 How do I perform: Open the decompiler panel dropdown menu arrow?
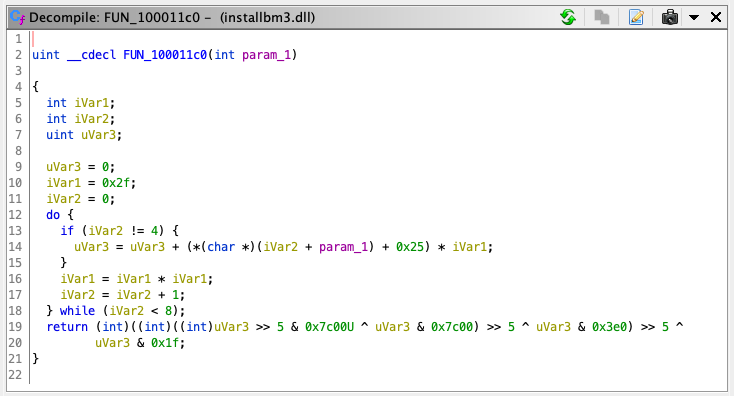pyautogui.click(x=694, y=18)
